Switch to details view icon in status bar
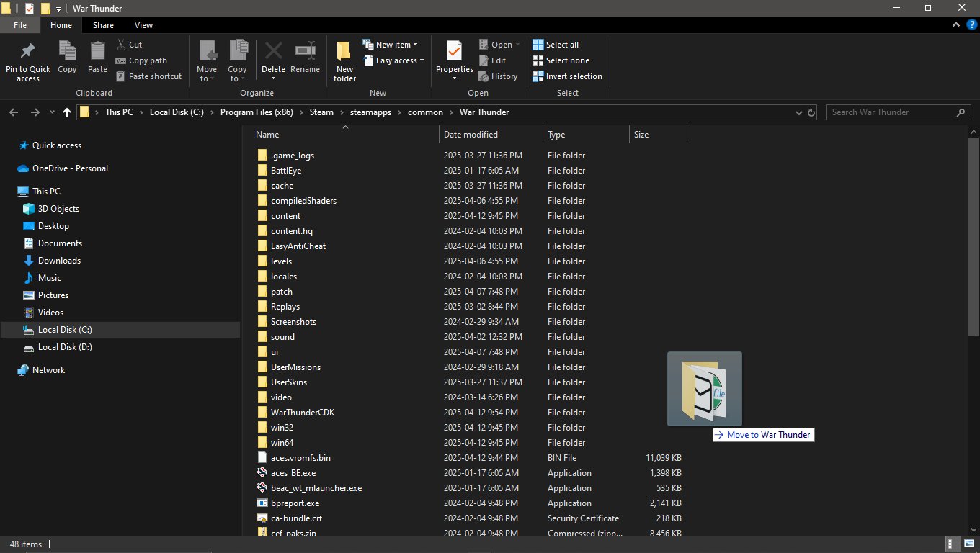The height and width of the screenshot is (553, 980). pos(951,544)
